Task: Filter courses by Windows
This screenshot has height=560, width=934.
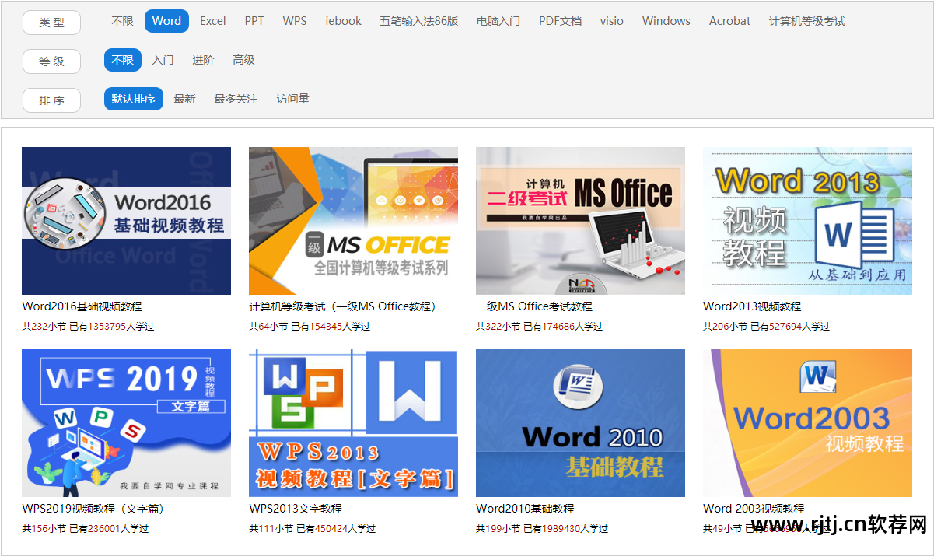Action: 666,21
